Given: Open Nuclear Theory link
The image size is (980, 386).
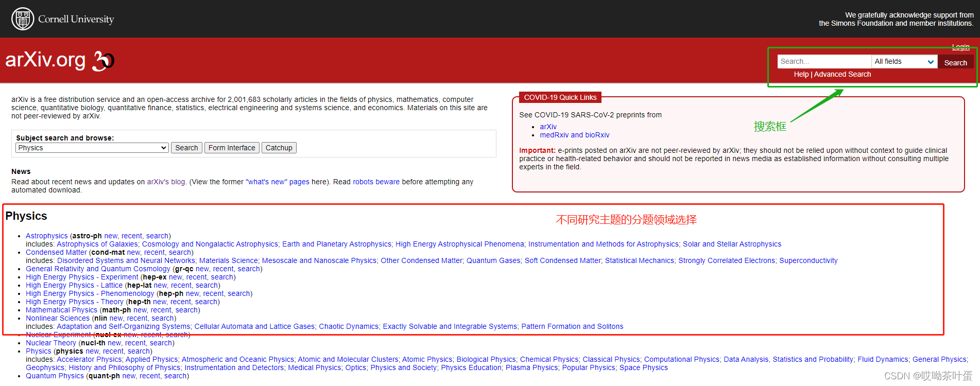Looking at the screenshot, I should [51, 343].
